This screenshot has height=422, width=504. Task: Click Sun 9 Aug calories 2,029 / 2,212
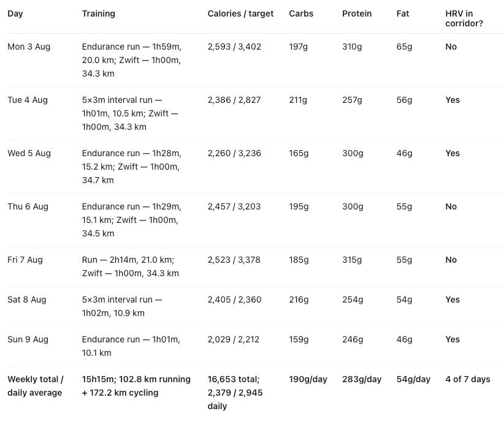pyautogui.click(x=234, y=340)
